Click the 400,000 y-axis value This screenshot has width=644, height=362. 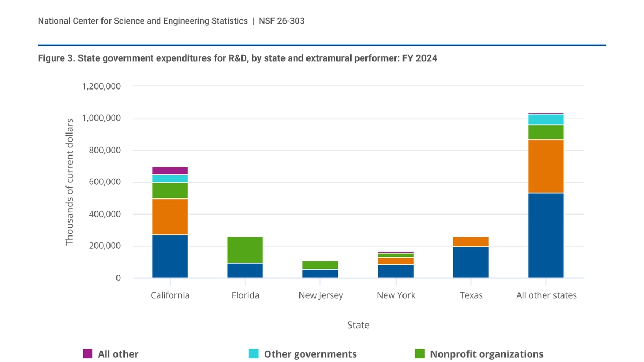104,215
